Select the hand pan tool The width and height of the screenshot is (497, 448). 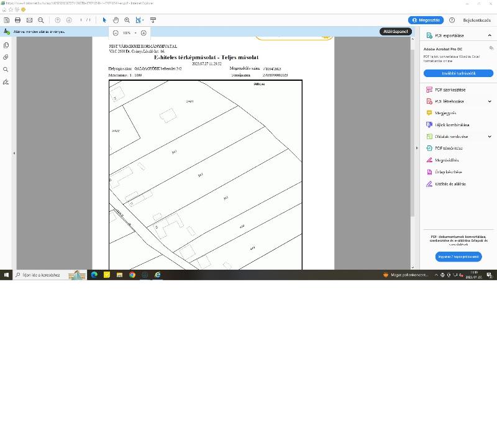tap(116, 20)
